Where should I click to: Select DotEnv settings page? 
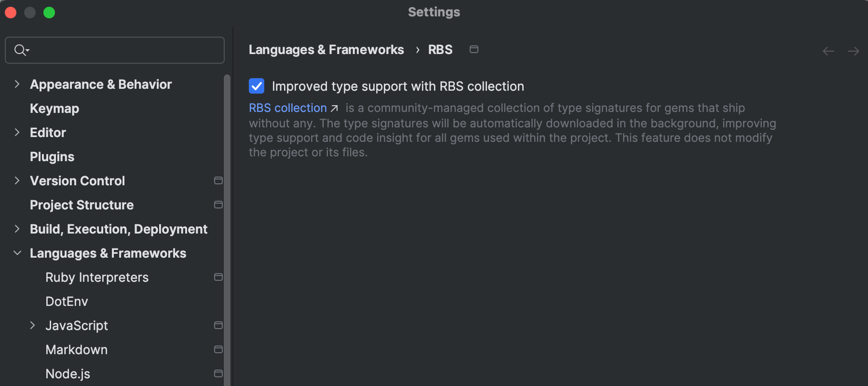[67, 302]
